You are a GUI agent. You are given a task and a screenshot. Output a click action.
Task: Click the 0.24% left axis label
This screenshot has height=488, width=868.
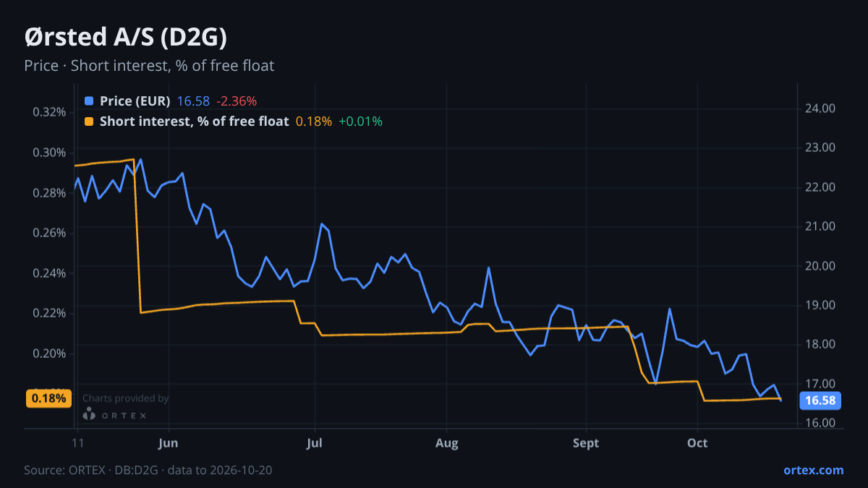[x=50, y=273]
